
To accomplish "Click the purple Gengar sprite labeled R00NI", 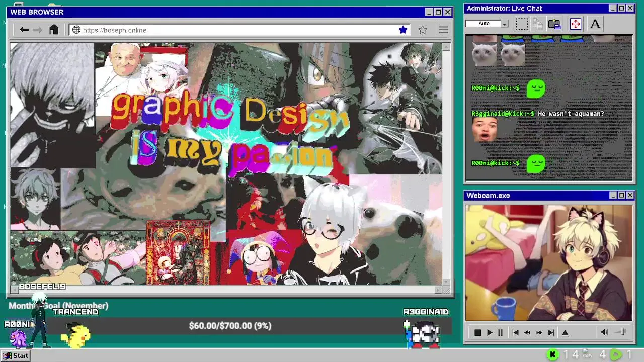I will pyautogui.click(x=18, y=338).
